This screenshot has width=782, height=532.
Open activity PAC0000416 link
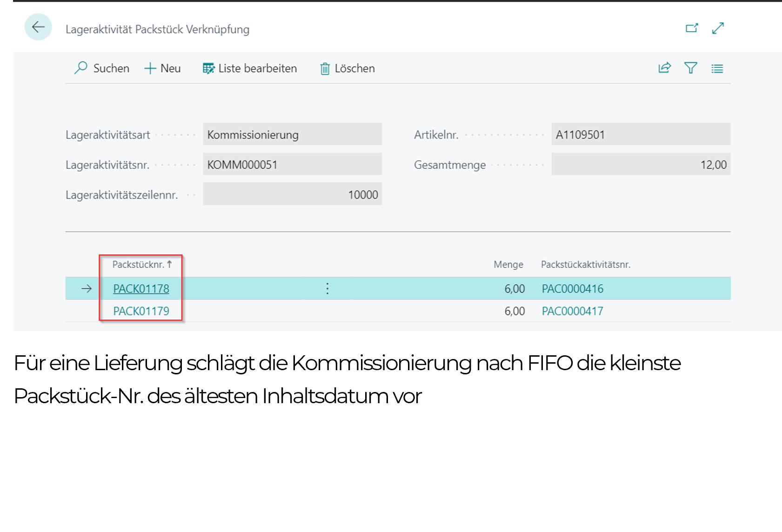point(572,289)
